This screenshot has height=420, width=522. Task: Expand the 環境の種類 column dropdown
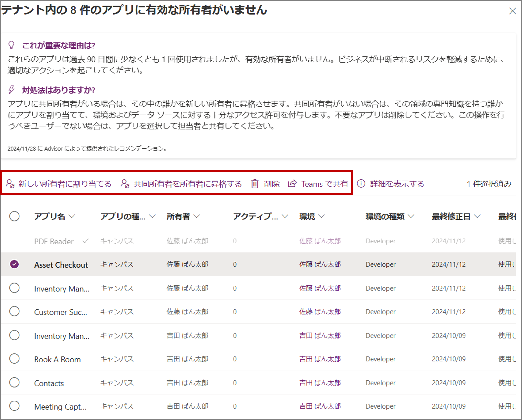pos(411,216)
